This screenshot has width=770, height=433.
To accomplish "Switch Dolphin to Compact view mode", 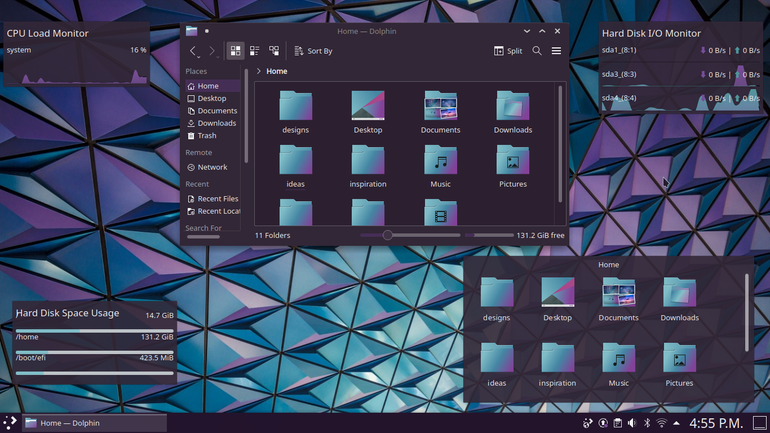I will 254,51.
